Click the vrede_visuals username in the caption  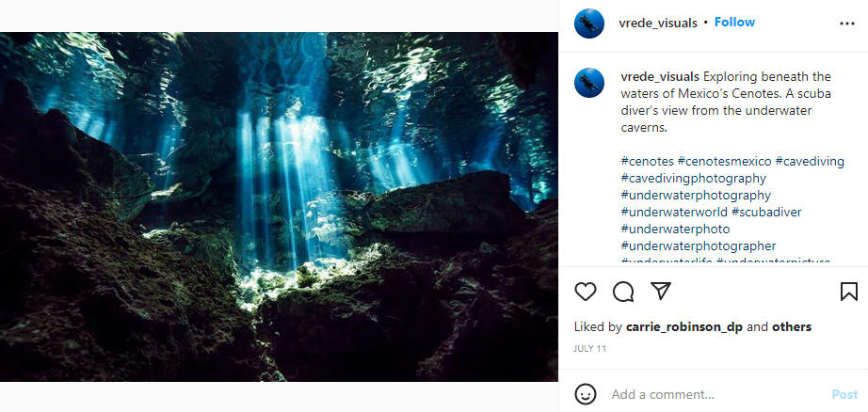pos(659,76)
